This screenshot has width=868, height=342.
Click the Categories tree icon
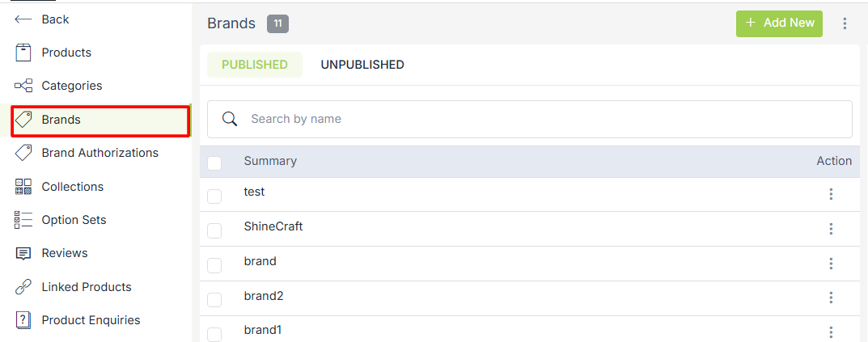[x=23, y=86]
